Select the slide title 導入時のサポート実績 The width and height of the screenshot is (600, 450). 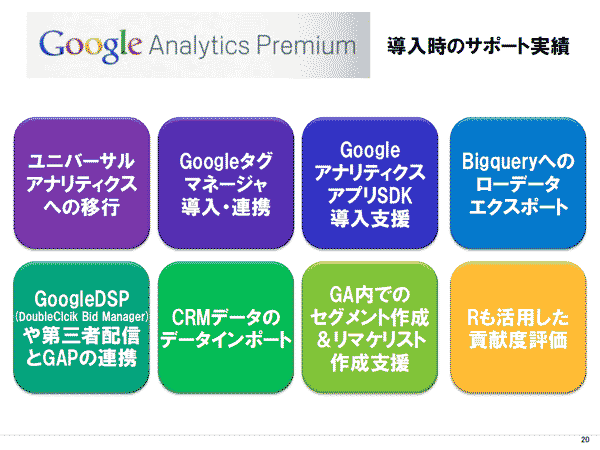pos(479,46)
